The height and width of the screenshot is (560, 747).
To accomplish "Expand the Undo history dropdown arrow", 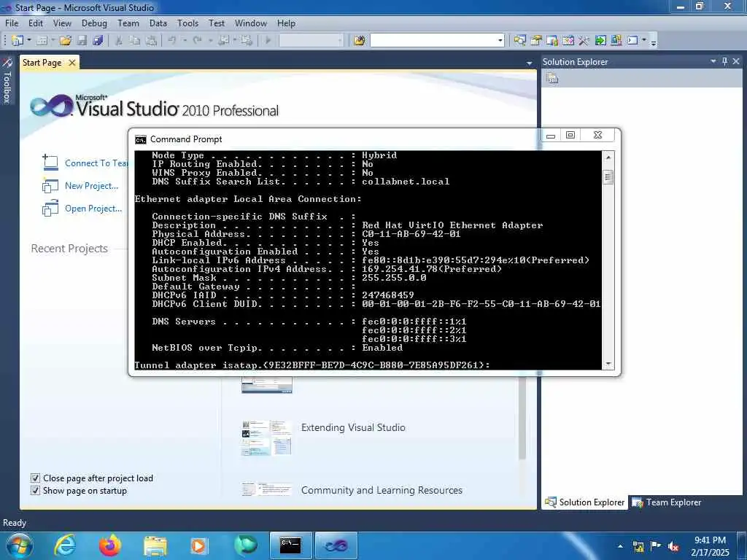I will (185, 41).
